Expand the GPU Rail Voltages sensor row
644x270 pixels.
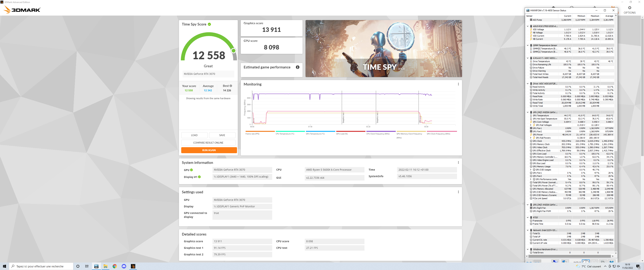click(531, 125)
